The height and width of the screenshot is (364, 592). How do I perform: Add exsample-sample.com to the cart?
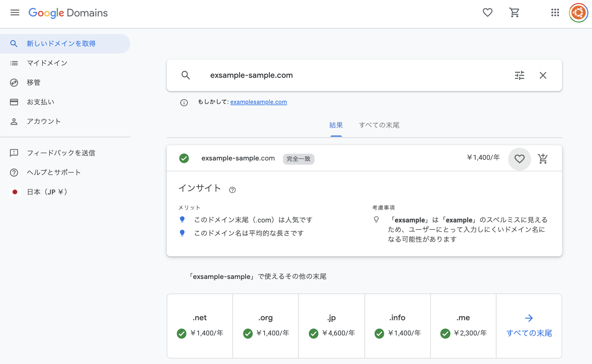click(x=543, y=158)
